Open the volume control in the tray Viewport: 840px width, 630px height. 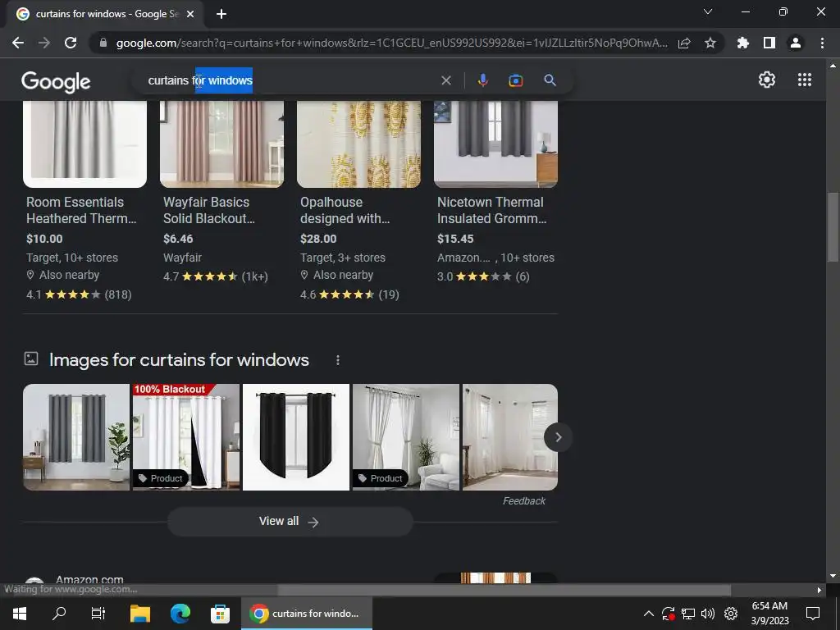(708, 614)
